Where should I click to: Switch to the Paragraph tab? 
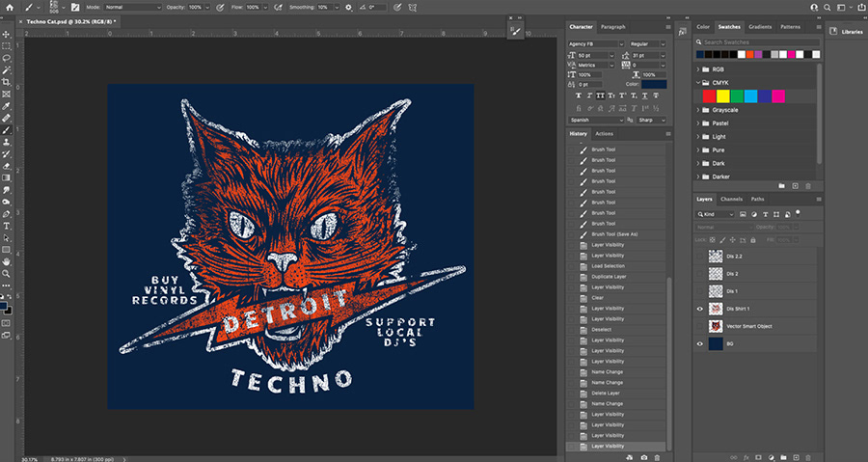tap(612, 27)
